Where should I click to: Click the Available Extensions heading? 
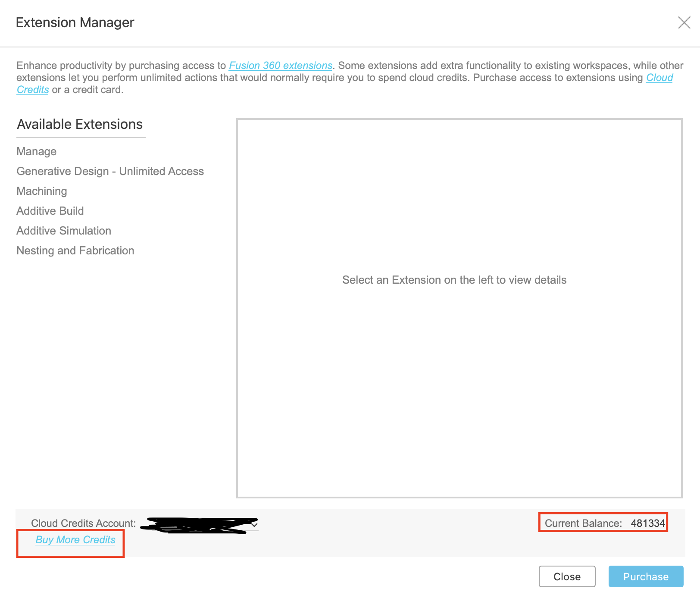point(80,124)
